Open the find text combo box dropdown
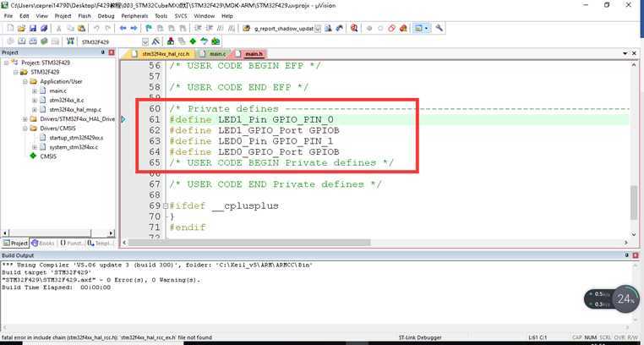 [x=318, y=29]
